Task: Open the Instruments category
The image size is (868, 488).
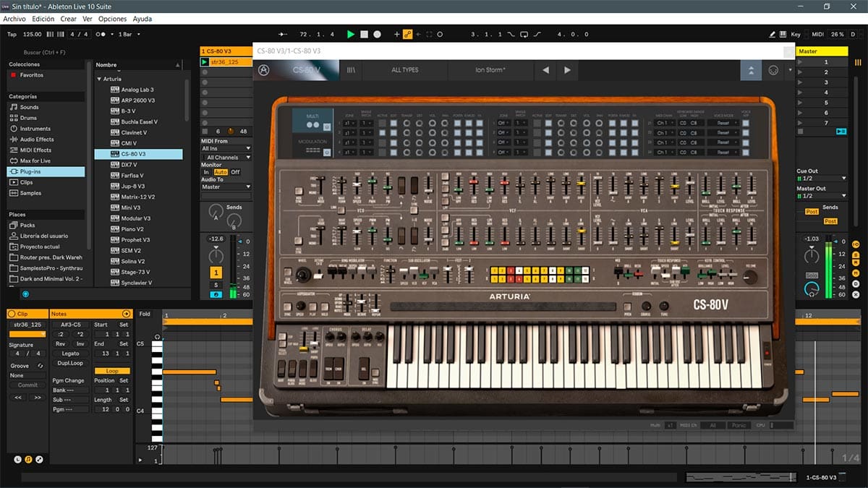Action: pyautogui.click(x=35, y=129)
